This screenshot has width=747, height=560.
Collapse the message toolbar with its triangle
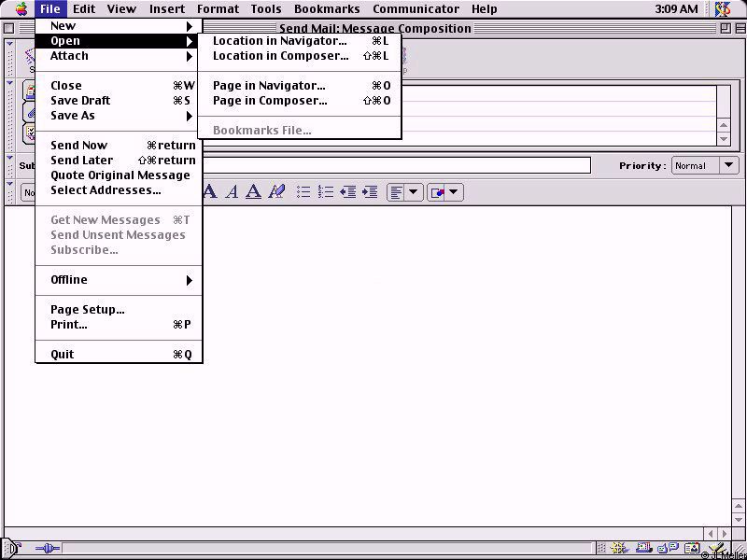point(9,44)
